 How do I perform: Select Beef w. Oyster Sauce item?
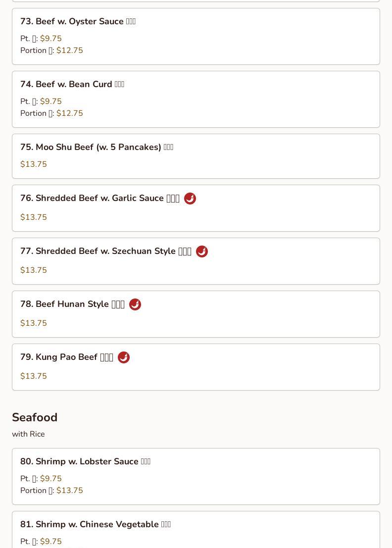pos(78,22)
